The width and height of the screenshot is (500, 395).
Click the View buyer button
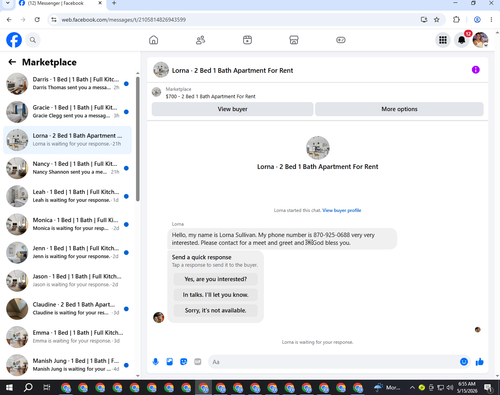233,109
